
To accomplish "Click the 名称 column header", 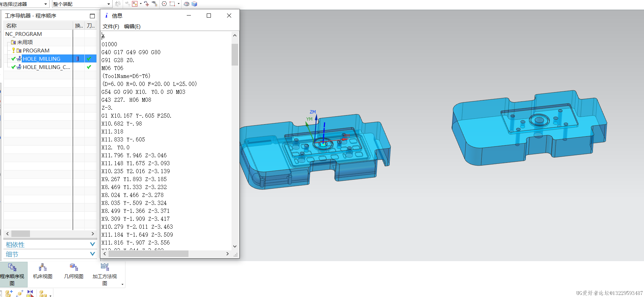I will [x=38, y=26].
